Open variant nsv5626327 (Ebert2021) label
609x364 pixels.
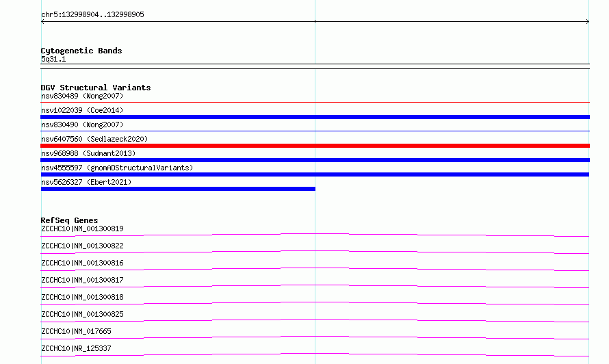pyautogui.click(x=86, y=182)
